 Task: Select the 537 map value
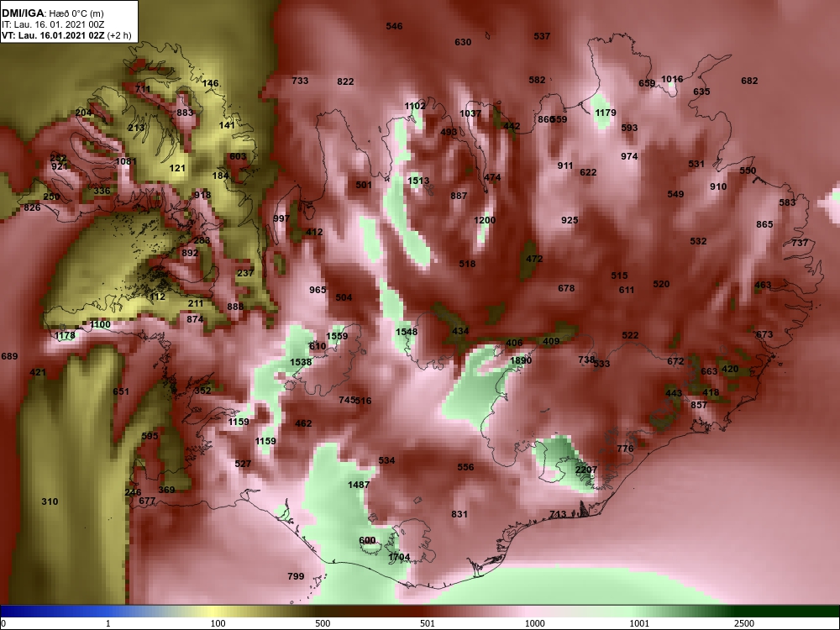pos(542,36)
